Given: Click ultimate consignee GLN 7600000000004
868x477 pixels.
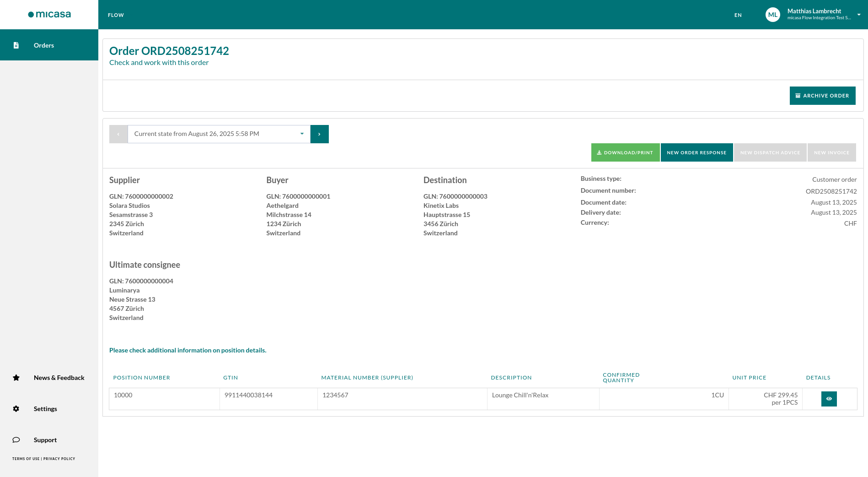Looking at the screenshot, I should [141, 281].
